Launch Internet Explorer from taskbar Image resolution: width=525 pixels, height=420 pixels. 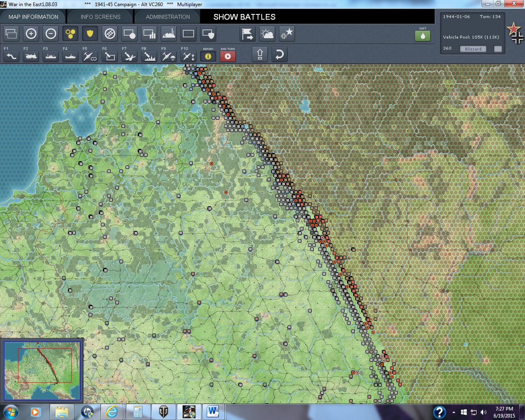112,412
